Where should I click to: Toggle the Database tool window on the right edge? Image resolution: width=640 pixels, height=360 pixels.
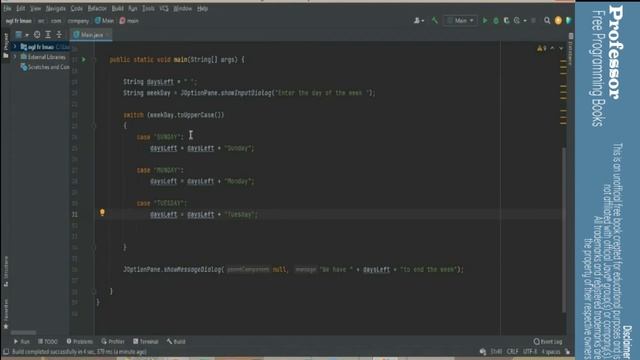pos(571,49)
